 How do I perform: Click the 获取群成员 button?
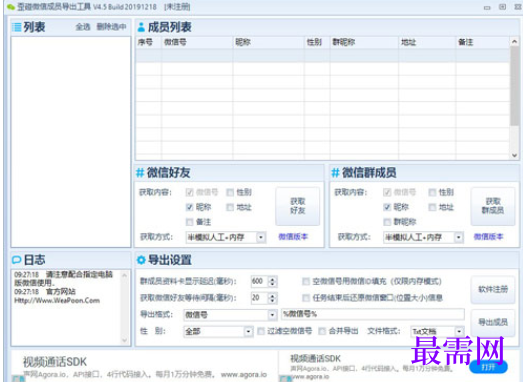tap(493, 206)
